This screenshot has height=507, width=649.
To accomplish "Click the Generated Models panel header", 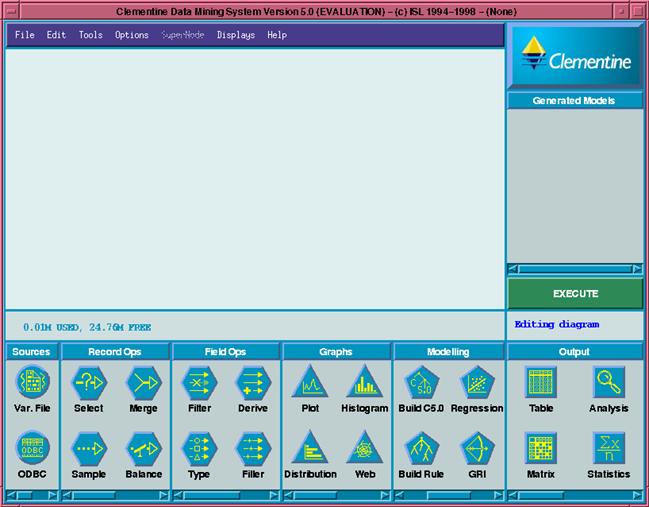I will (x=574, y=101).
